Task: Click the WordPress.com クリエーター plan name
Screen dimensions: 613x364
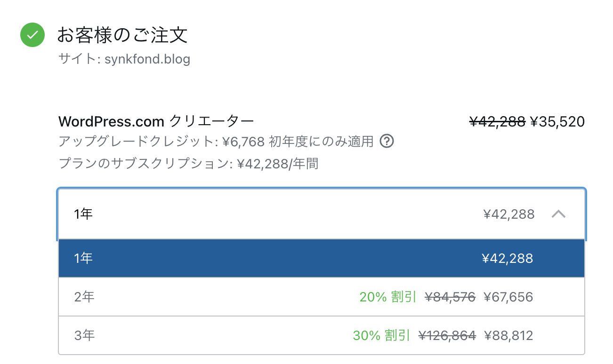Action: [156, 122]
